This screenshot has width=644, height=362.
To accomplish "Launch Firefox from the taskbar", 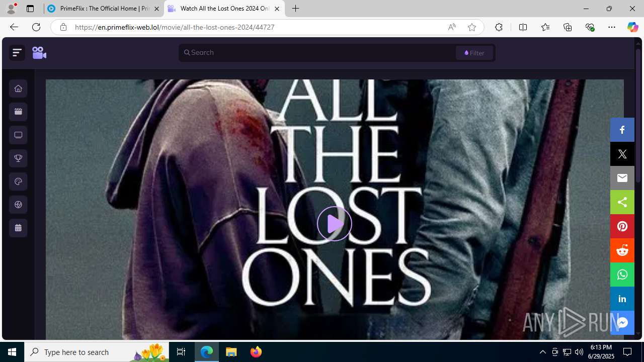I will (x=256, y=352).
